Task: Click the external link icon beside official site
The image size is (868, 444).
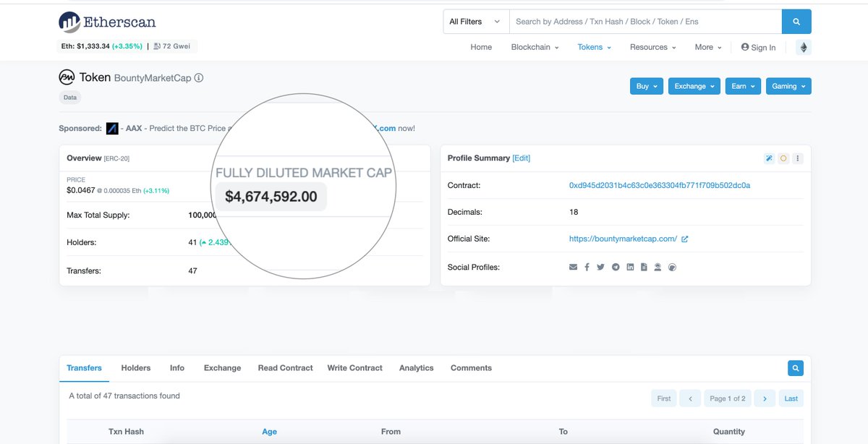Action: pos(685,239)
